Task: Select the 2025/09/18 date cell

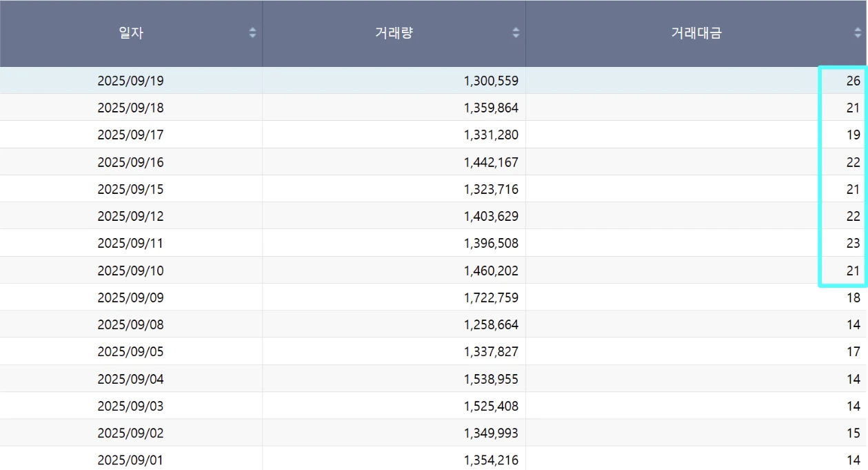Action: click(x=131, y=108)
